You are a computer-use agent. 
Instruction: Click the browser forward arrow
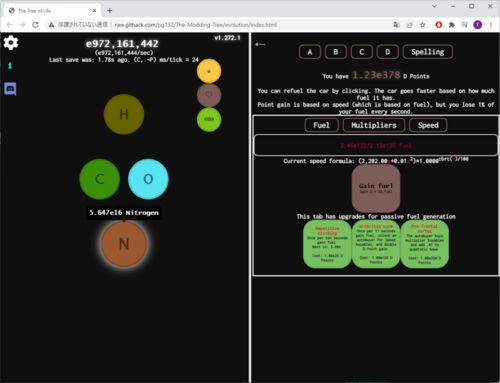22,25
